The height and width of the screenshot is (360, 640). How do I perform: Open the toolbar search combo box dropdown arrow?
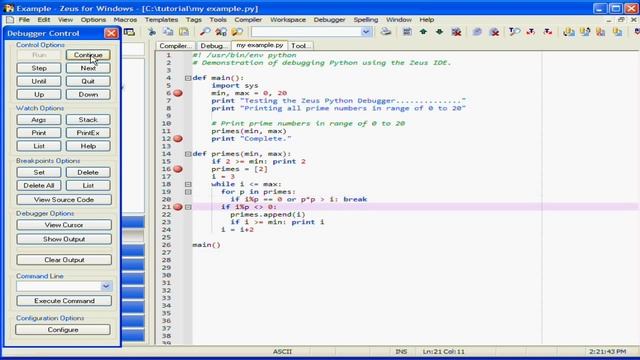(x=366, y=32)
